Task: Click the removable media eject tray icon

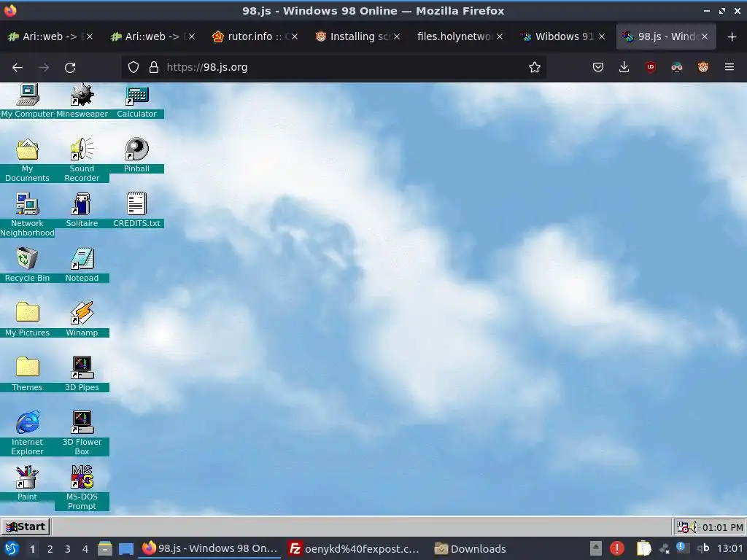Action: click(596, 548)
